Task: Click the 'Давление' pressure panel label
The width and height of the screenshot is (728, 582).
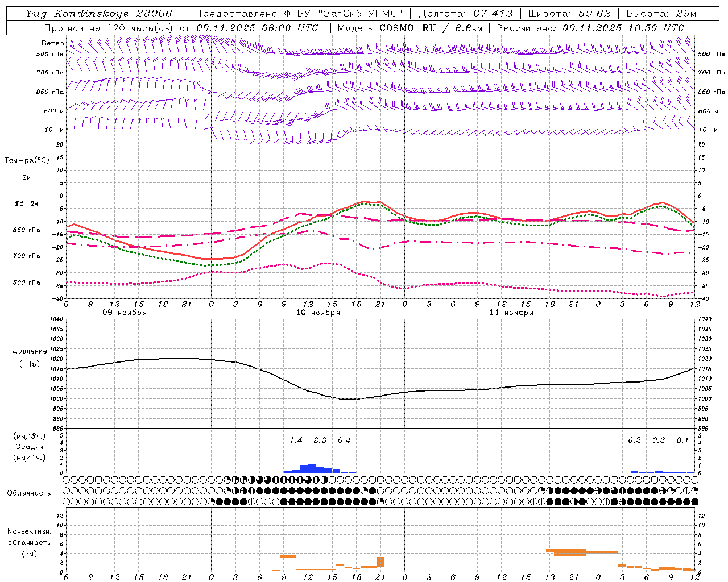Action: pos(28,351)
